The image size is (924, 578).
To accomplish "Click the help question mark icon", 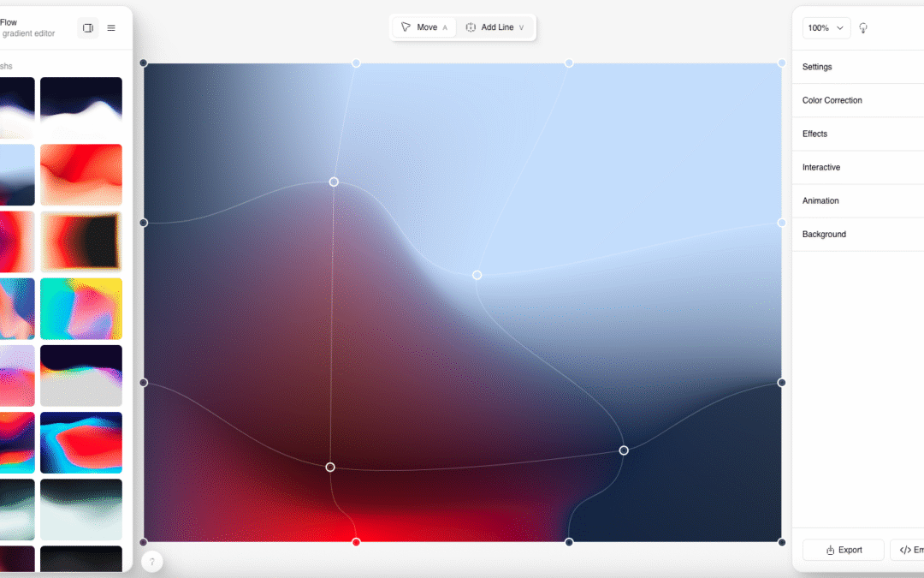I will point(151,561).
